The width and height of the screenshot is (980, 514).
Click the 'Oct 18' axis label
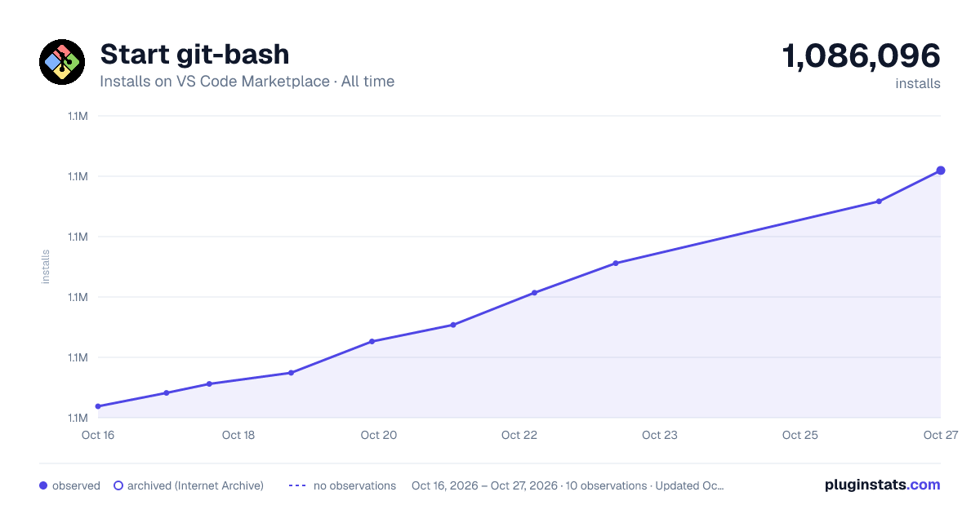[x=238, y=435]
